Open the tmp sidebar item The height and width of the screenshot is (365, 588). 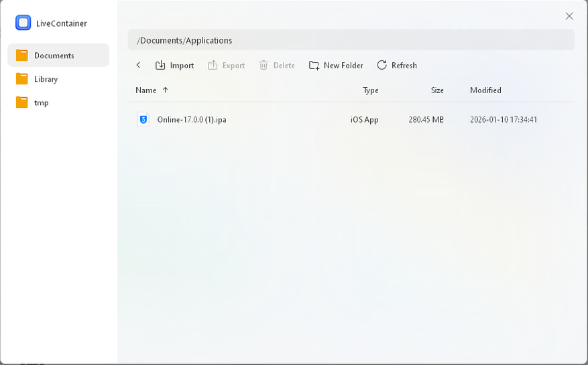[41, 102]
